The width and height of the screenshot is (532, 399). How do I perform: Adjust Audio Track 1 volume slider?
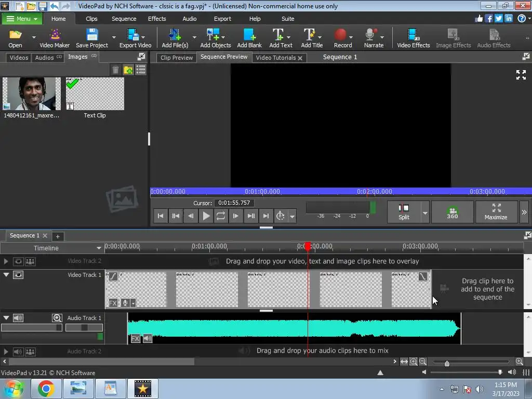tap(32, 328)
